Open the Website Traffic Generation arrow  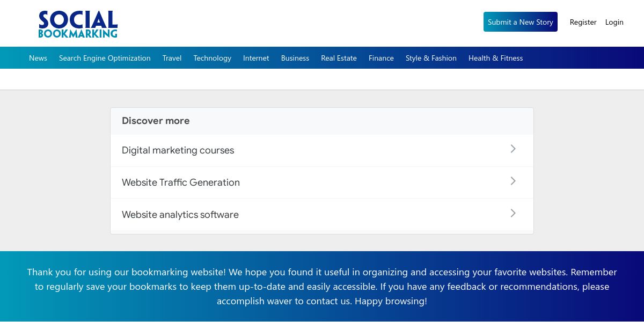pyautogui.click(x=513, y=181)
